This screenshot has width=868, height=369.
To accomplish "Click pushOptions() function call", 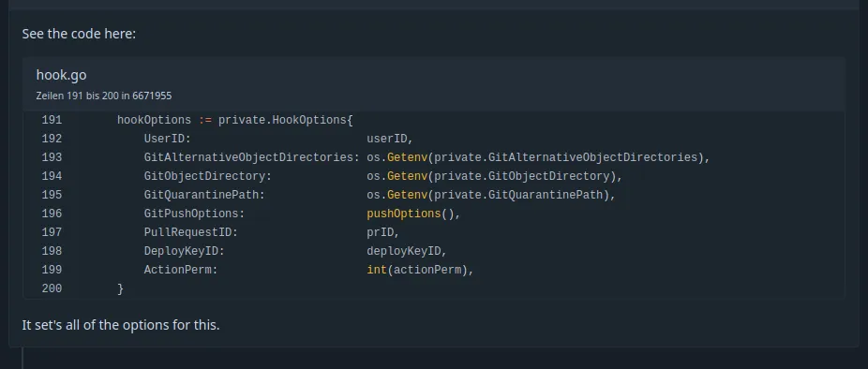I will coord(411,214).
